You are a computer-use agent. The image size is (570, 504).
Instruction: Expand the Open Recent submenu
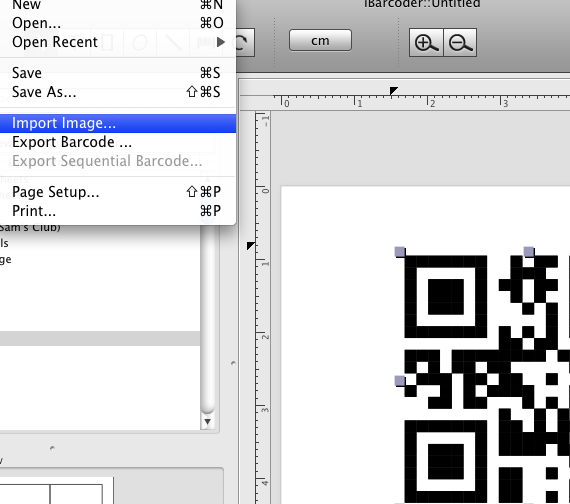click(118, 42)
